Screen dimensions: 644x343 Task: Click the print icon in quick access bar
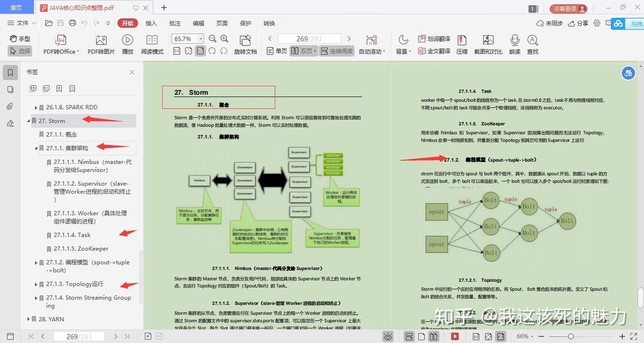72,23
